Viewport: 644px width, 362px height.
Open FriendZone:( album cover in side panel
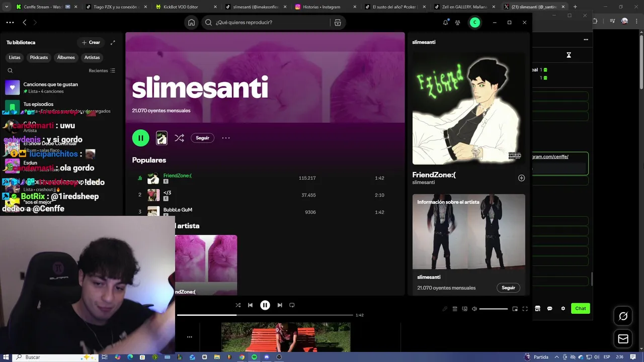coord(468,109)
